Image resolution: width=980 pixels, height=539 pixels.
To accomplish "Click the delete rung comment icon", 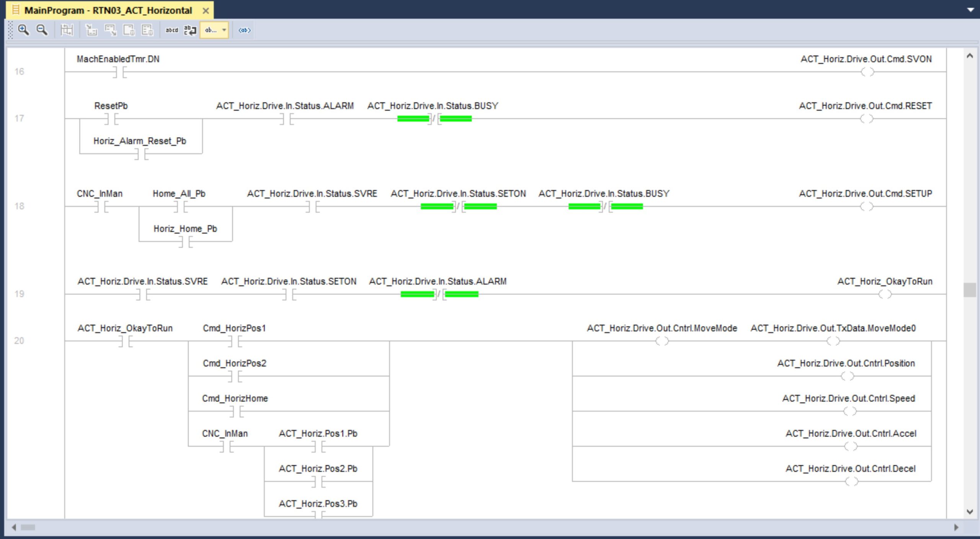I will [147, 30].
